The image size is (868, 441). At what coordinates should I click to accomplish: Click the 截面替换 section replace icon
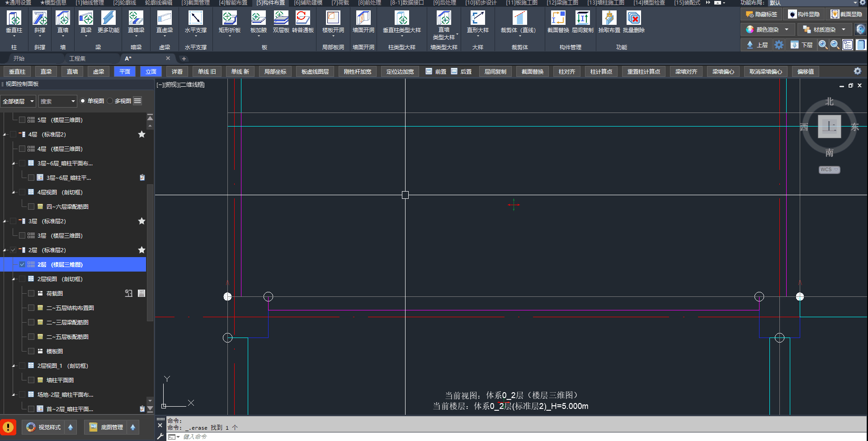pos(558,19)
